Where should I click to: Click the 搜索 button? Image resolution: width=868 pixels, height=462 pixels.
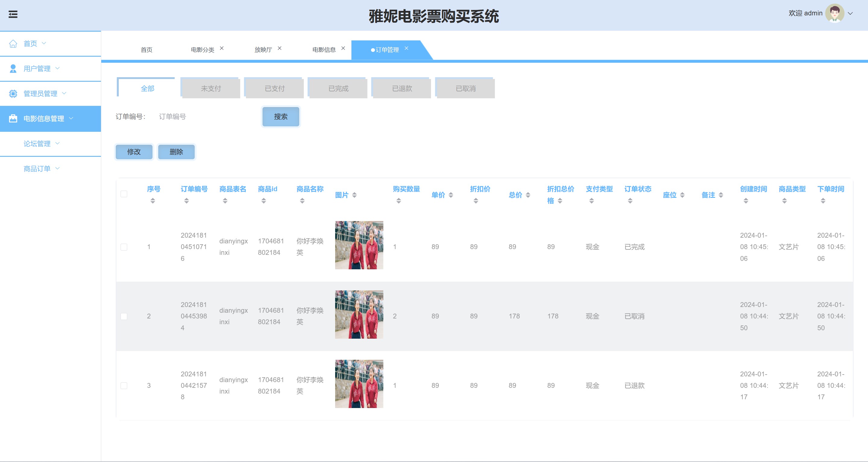(280, 117)
